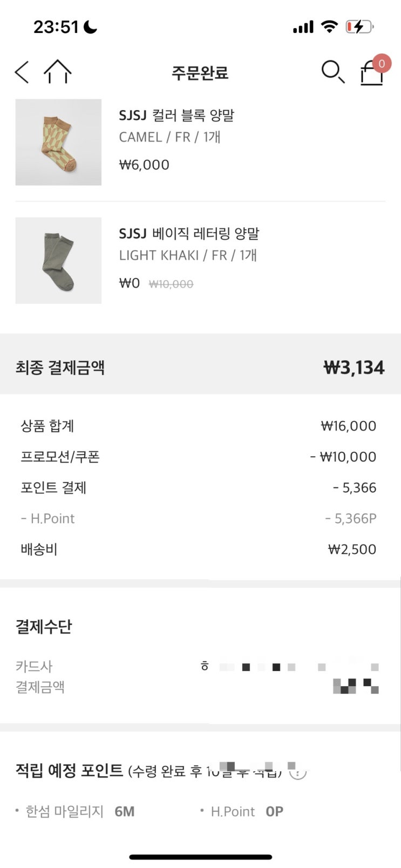The image size is (401, 868).
Task: Tap the 주문완료 page title
Action: [200, 72]
